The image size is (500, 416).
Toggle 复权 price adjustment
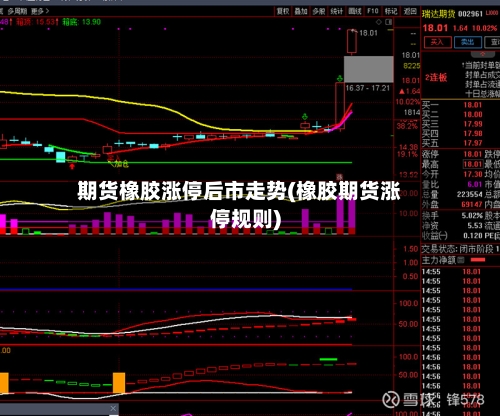tap(283, 11)
